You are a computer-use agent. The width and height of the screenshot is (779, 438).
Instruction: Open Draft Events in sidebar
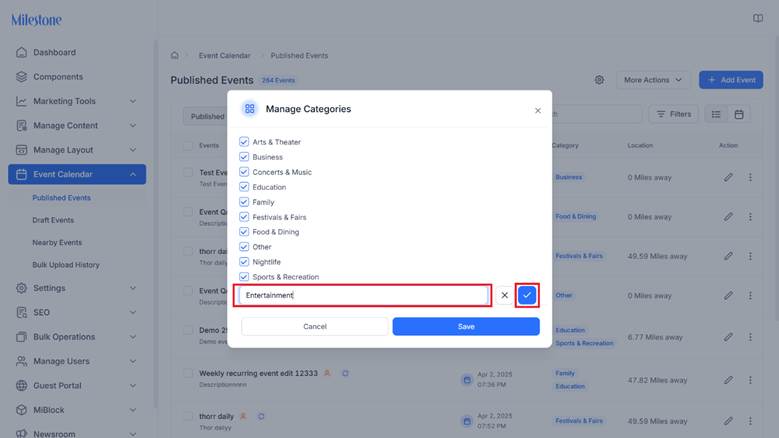53,220
